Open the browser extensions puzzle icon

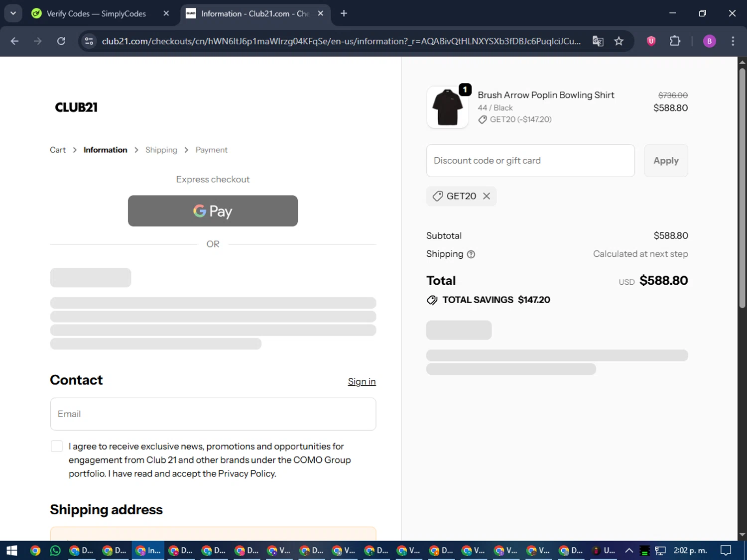pos(675,41)
